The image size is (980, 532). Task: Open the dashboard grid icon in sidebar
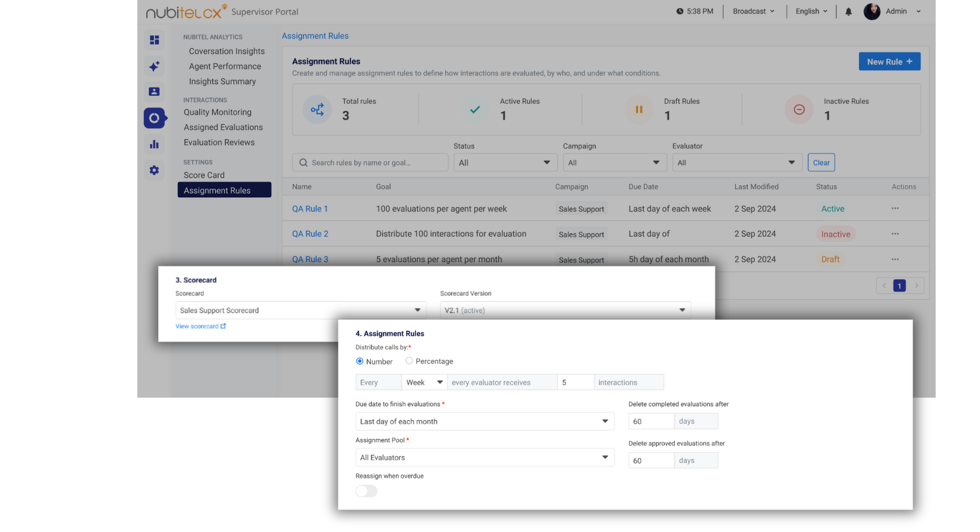pos(154,40)
